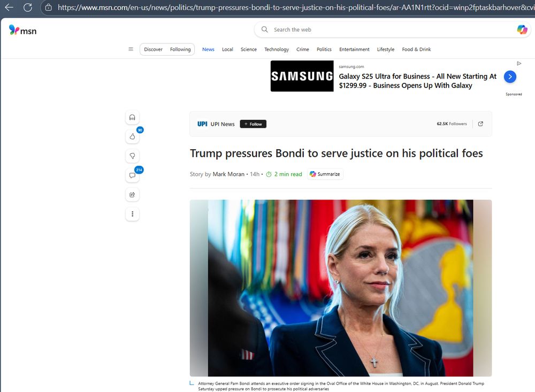Click the msn butterfly logo
Screen dimensions: 535x392
tap(13, 30)
